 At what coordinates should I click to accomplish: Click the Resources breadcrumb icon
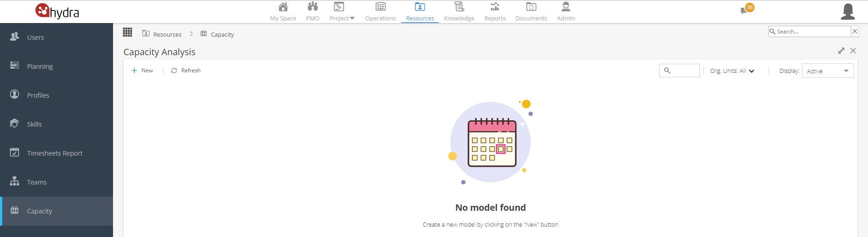coord(146,33)
